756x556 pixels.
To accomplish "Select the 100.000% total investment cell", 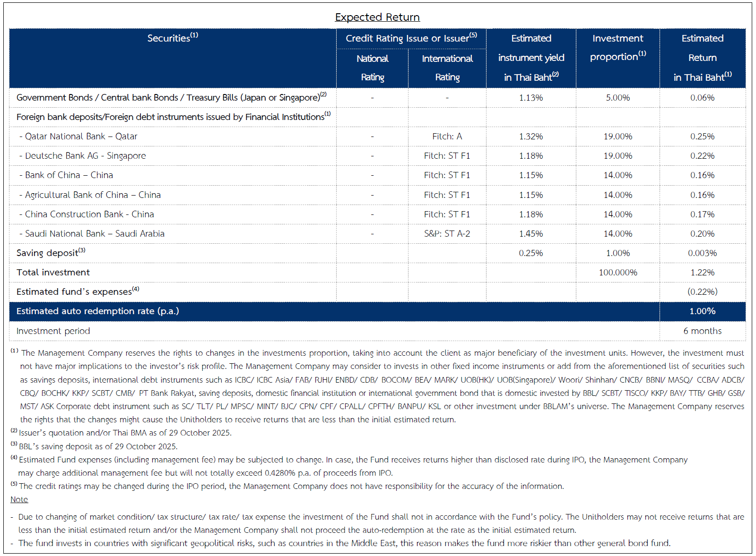I will pyautogui.click(x=617, y=273).
